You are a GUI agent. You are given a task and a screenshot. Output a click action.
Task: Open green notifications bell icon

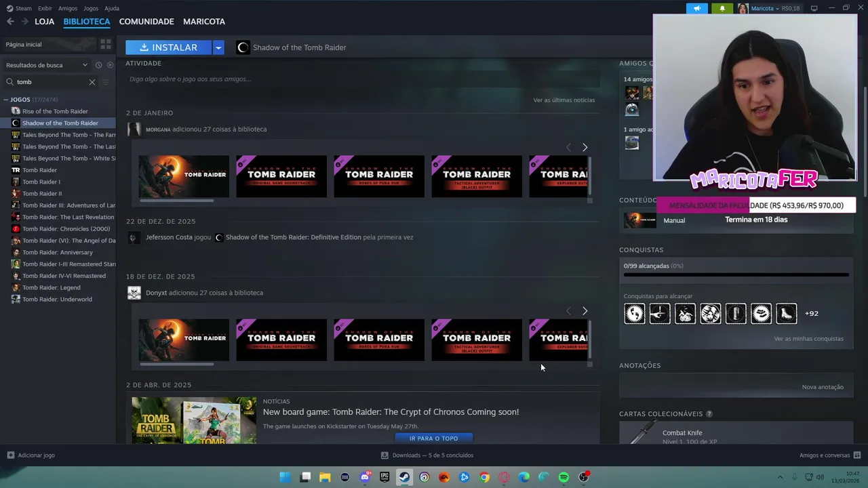pos(722,8)
